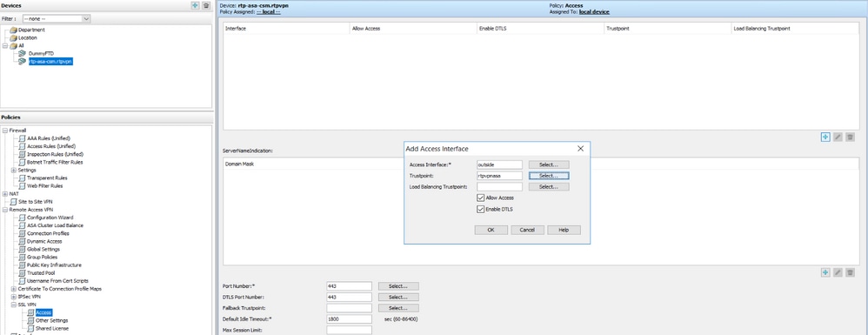The width and height of the screenshot is (868, 335).
Task: Select Username From Cert Scripts policy
Action: pyautogui.click(x=57, y=281)
